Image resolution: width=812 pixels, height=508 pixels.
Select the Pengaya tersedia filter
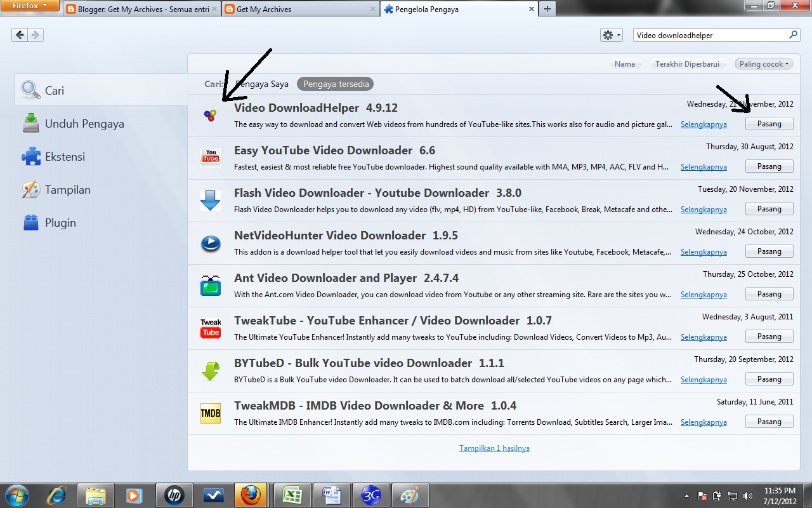(336, 84)
